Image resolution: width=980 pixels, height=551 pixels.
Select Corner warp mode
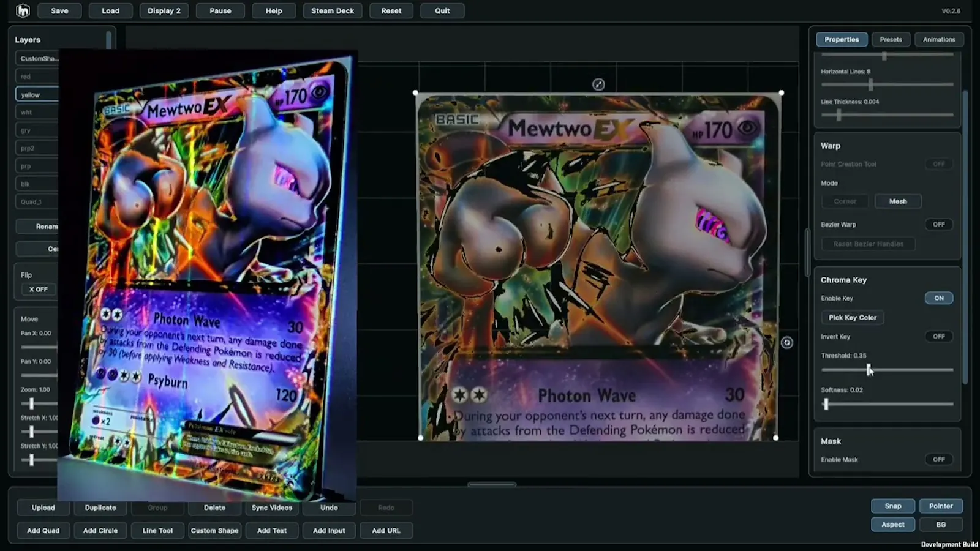coord(845,201)
